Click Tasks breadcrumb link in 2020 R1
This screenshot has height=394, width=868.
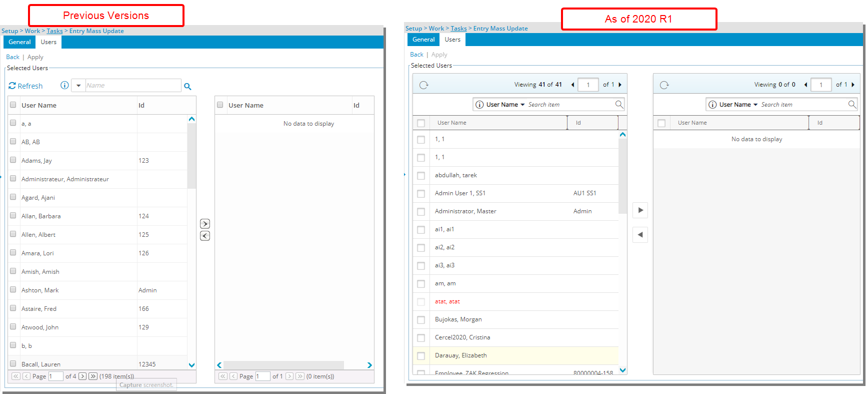pyautogui.click(x=458, y=29)
